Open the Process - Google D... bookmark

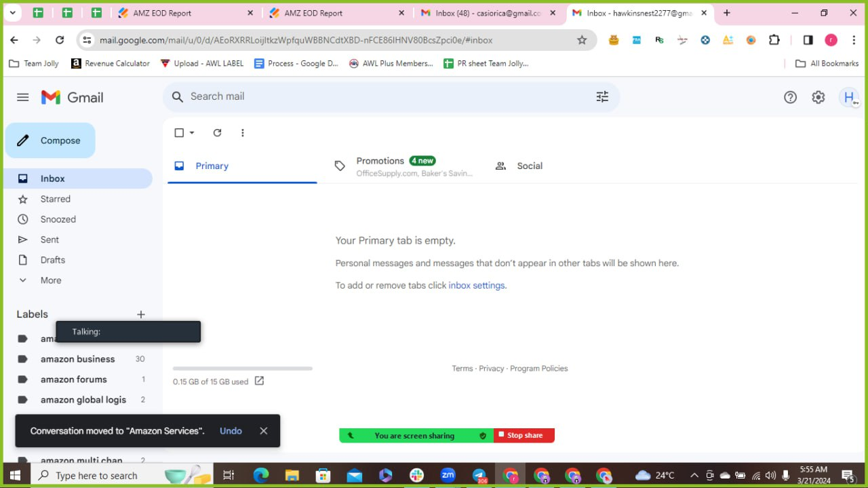(x=296, y=63)
